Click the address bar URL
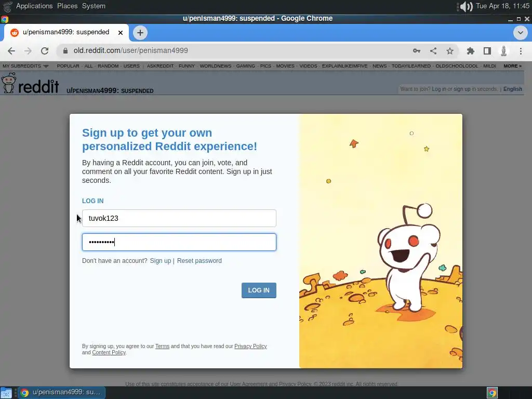This screenshot has height=399, width=532. coord(130,50)
